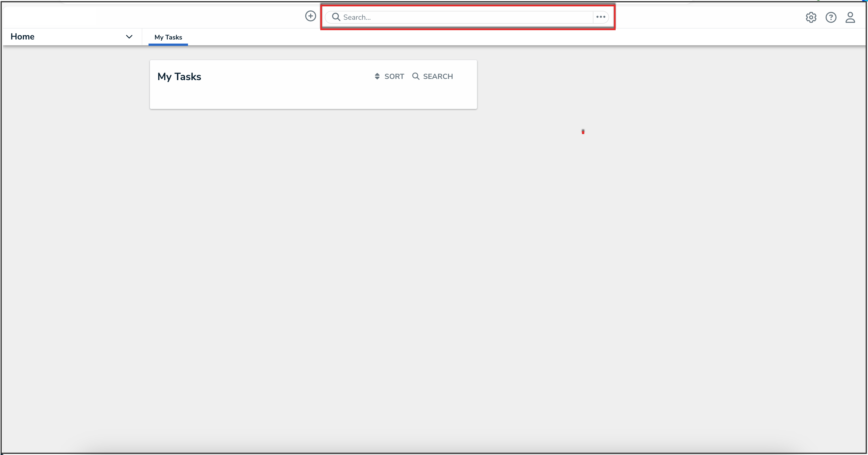Open the settings gear icon

point(811,17)
